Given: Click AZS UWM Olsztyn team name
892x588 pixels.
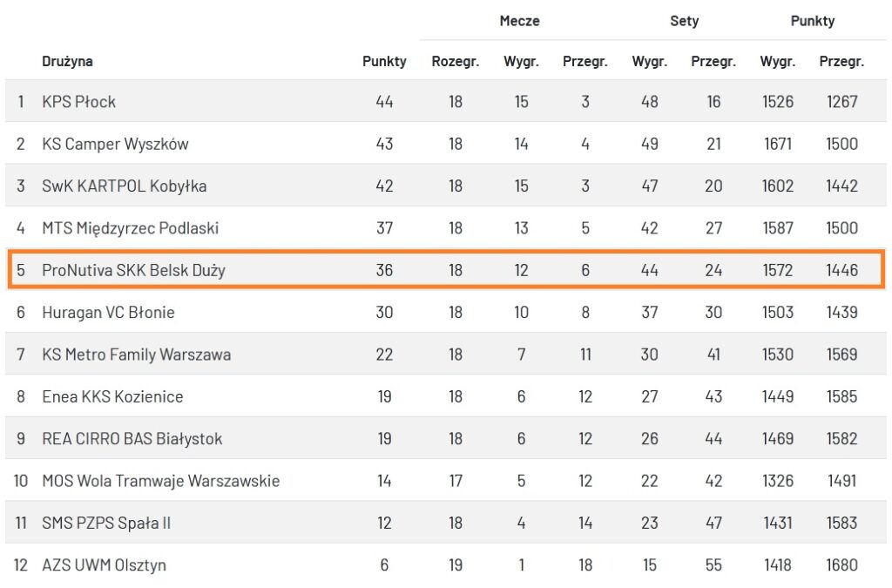Looking at the screenshot, I should click(104, 565).
